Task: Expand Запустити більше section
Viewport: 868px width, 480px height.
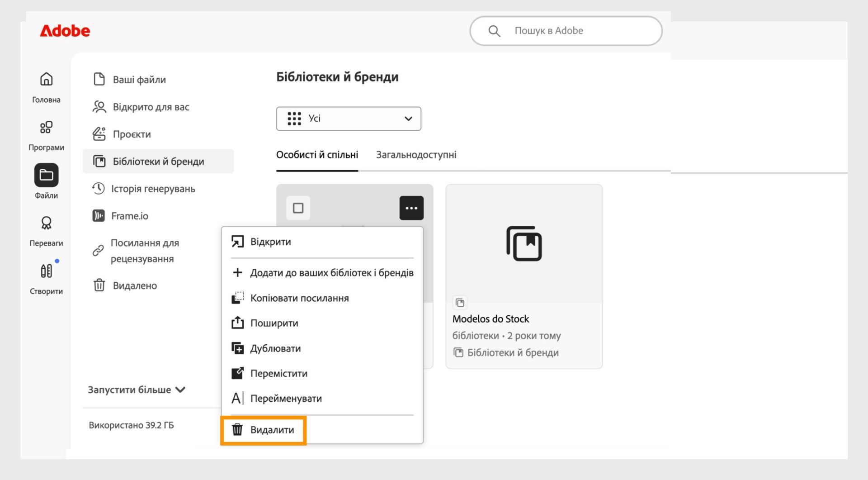Action: (137, 390)
